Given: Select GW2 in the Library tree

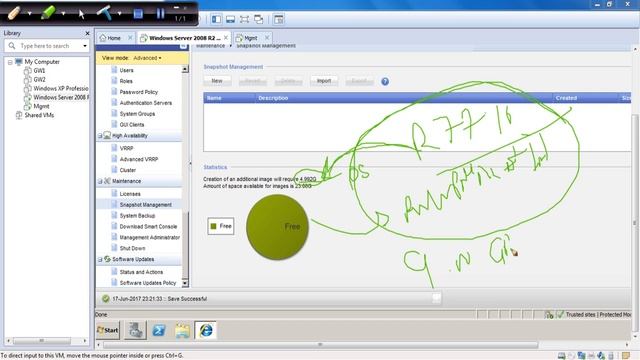Looking at the screenshot, I should coord(39,80).
